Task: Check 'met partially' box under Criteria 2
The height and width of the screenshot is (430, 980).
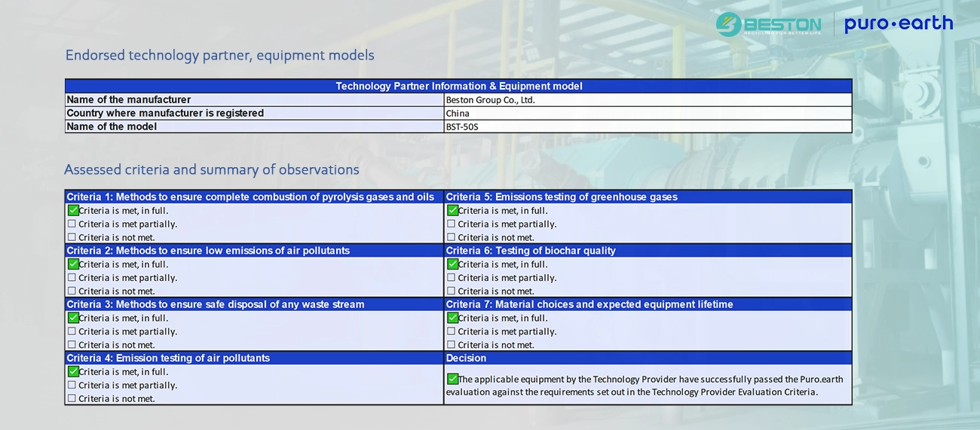Action: point(72,278)
